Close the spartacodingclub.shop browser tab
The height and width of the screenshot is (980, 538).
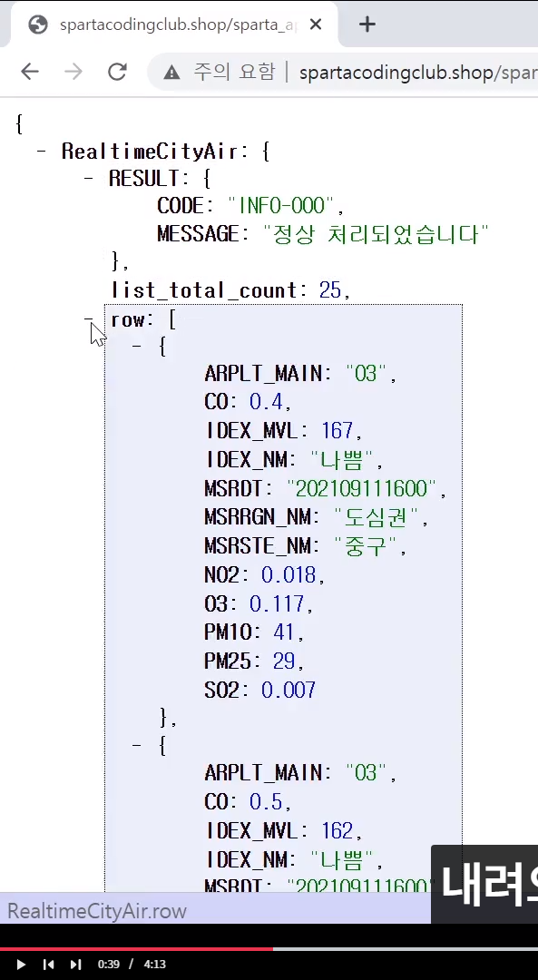pos(316,24)
